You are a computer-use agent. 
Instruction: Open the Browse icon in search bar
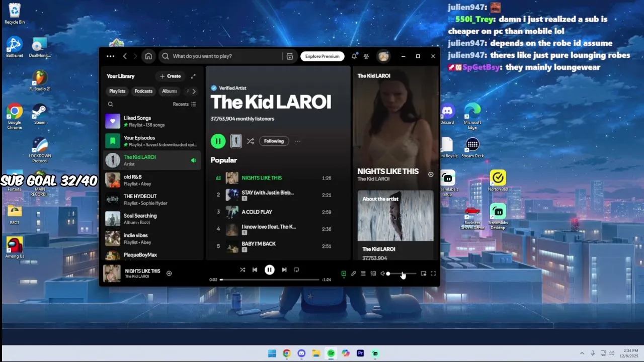point(290,56)
